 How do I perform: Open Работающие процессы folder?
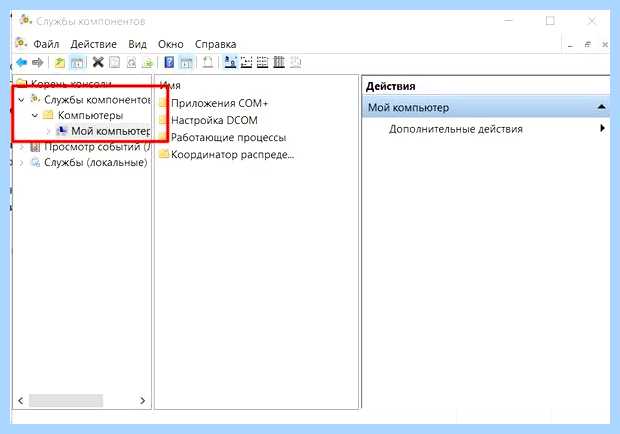coord(229,138)
